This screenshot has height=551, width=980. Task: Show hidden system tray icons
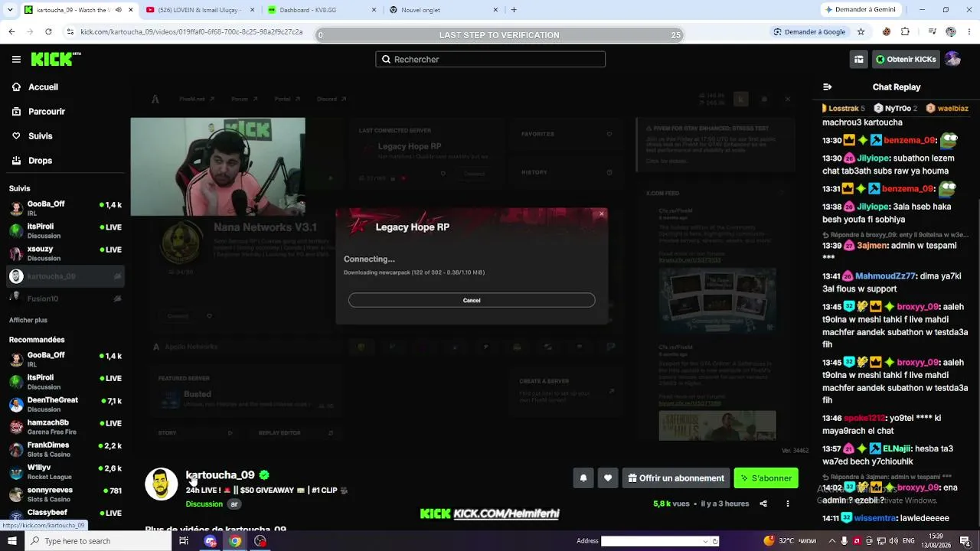[832, 541]
